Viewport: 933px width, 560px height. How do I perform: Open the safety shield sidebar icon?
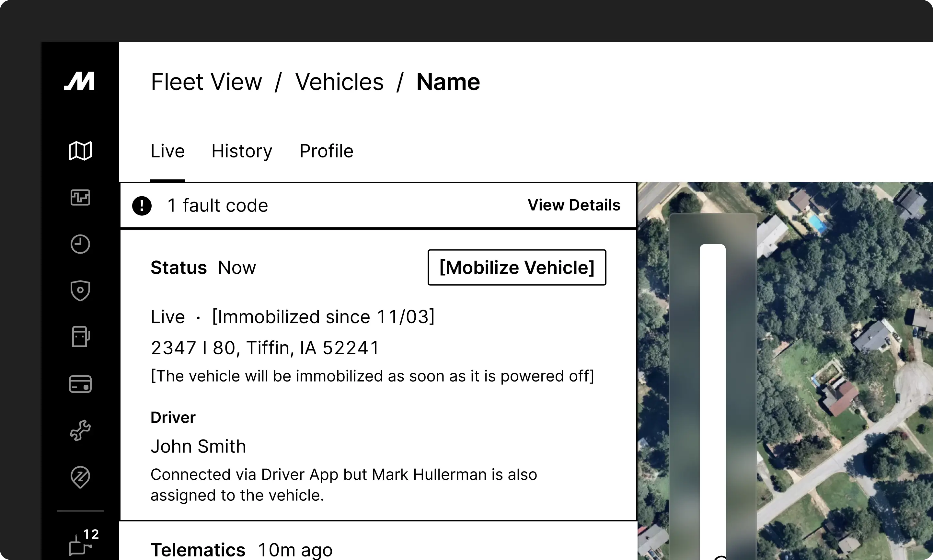[x=80, y=291]
